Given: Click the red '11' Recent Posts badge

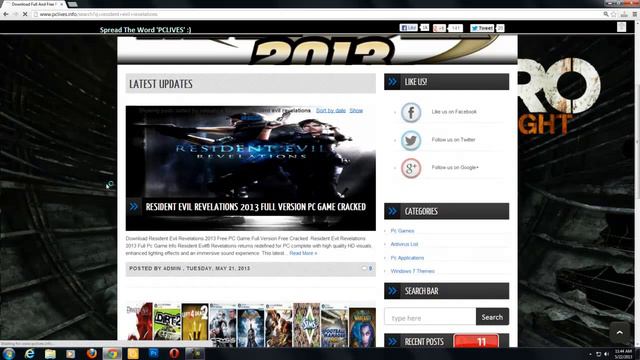Looking at the screenshot, I should click(x=476, y=341).
